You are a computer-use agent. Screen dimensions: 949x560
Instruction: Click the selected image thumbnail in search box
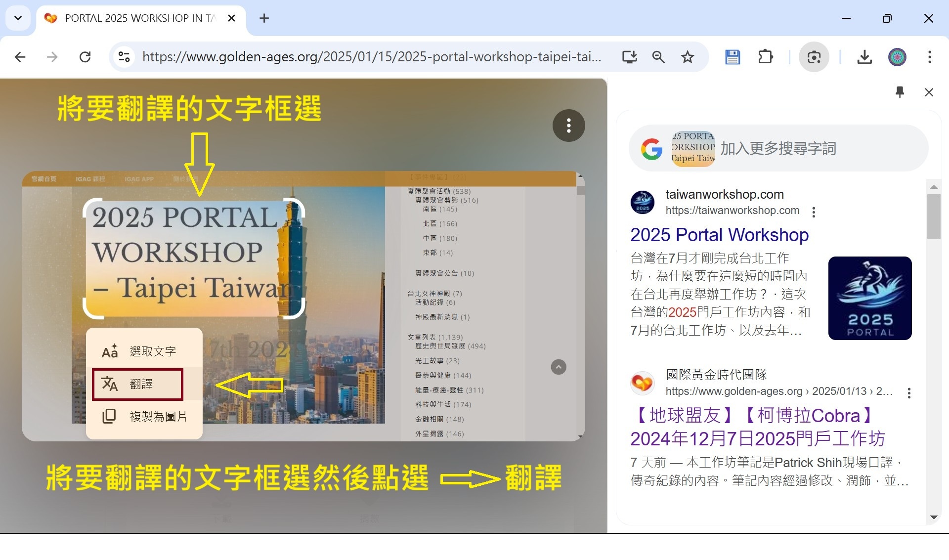(x=693, y=149)
